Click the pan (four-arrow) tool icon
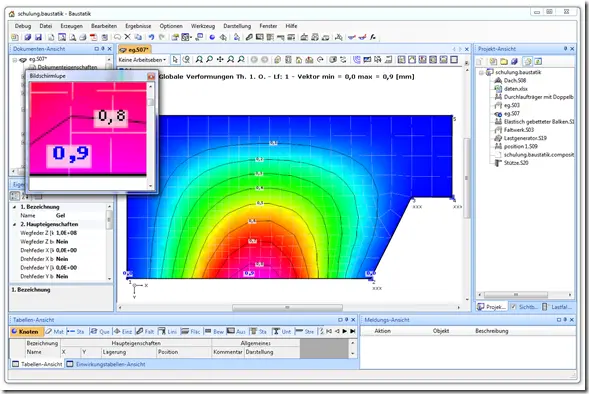The width and height of the screenshot is (589, 394). pyautogui.click(x=220, y=60)
